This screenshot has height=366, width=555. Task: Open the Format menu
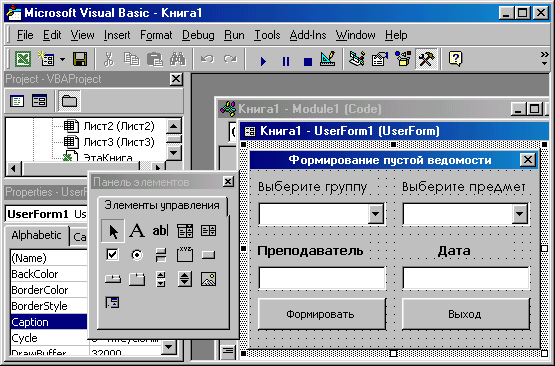pyautogui.click(x=156, y=35)
